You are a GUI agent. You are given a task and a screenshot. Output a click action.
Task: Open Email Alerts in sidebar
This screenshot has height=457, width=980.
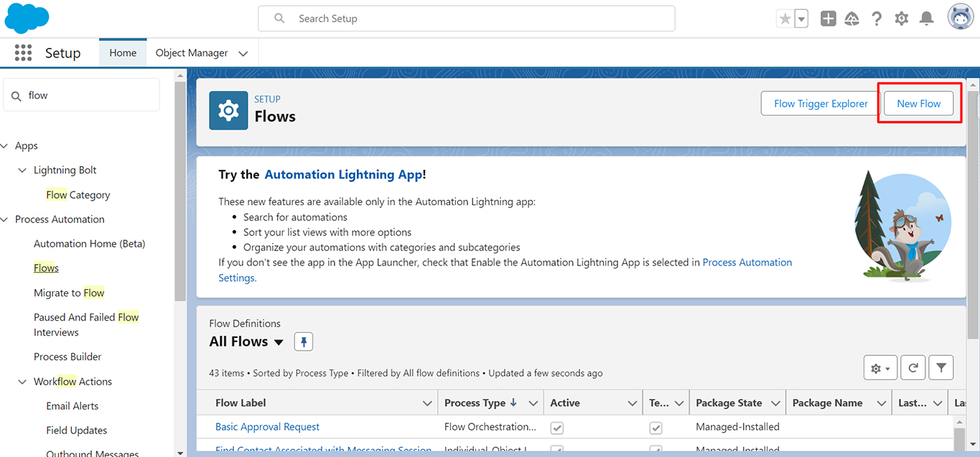73,406
